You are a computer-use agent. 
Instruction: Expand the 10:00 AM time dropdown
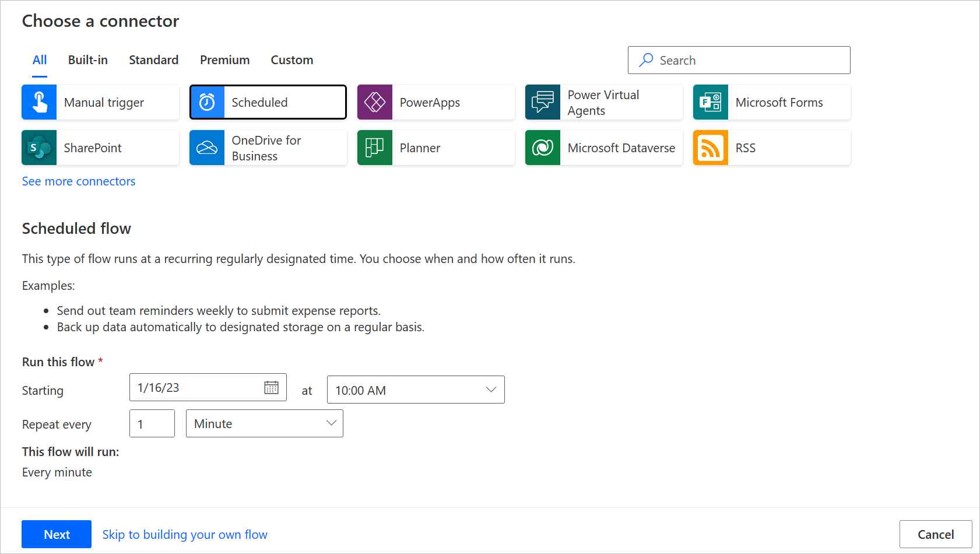tap(416, 390)
